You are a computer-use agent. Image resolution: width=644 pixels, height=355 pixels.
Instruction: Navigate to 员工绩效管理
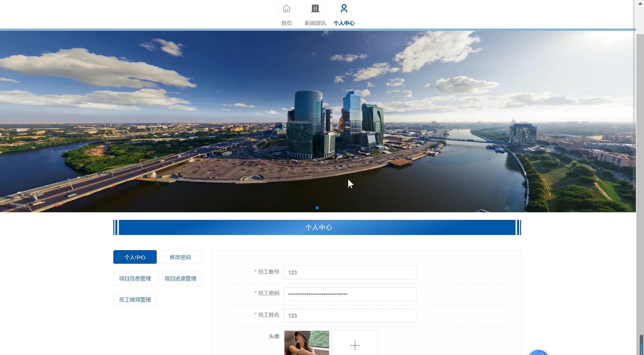click(135, 300)
